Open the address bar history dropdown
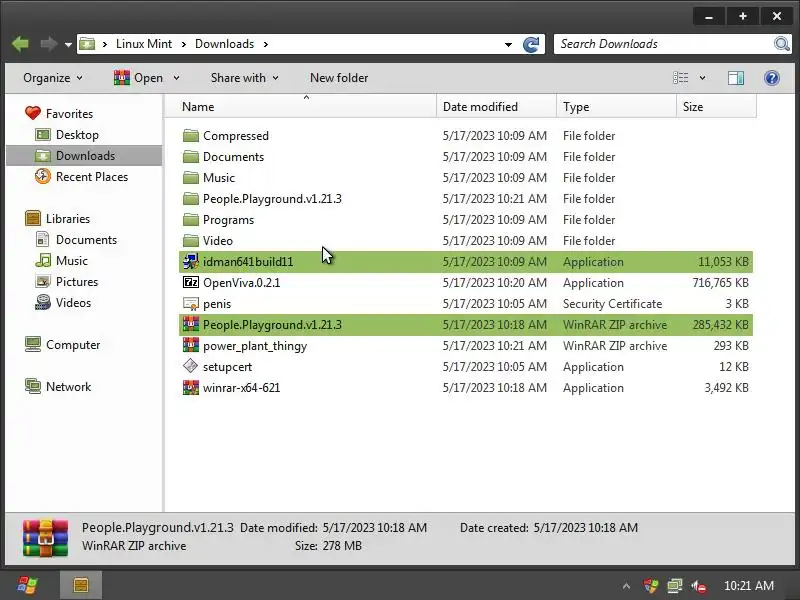This screenshot has width=800, height=600. coord(508,44)
